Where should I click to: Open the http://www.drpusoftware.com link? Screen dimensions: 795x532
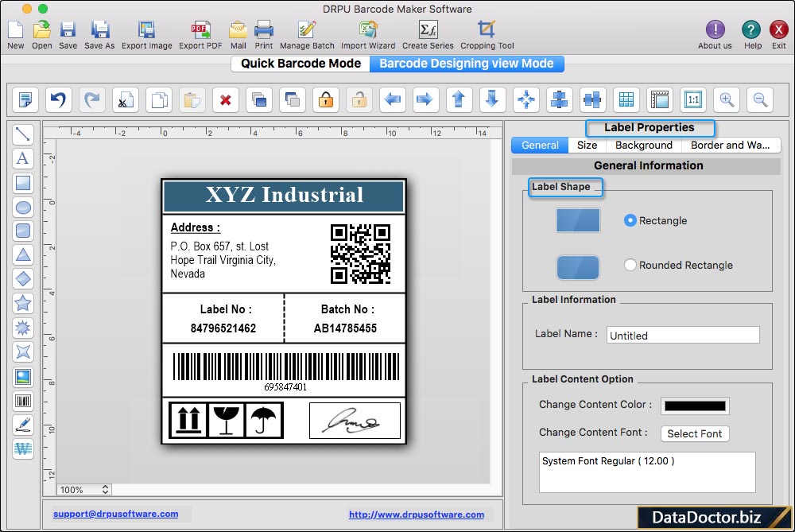[417, 515]
